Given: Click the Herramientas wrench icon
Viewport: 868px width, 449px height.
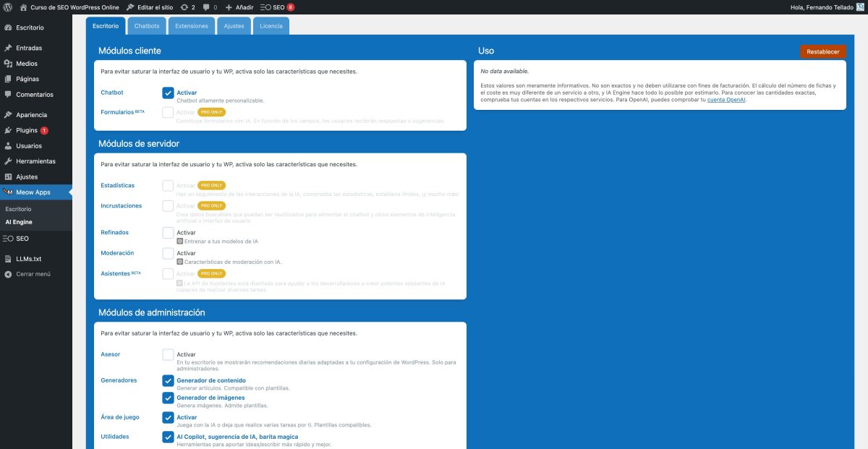Looking at the screenshot, I should 8,161.
